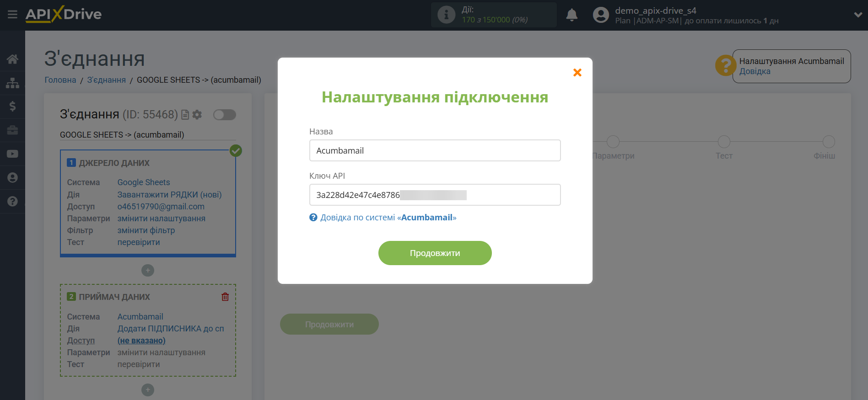868x400 pixels.
Task: Open the briefcase icon in sidebar
Action: click(x=12, y=130)
